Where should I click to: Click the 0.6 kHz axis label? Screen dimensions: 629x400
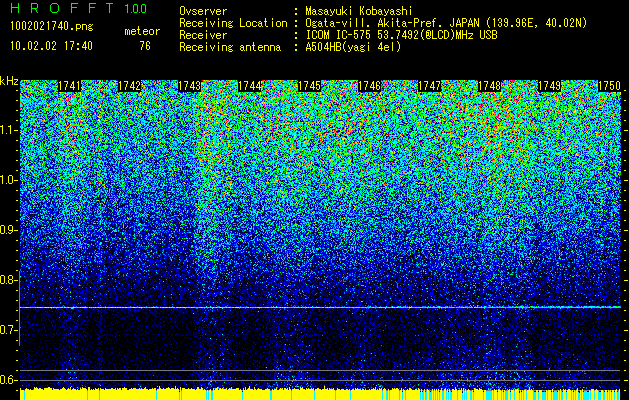click(7, 380)
